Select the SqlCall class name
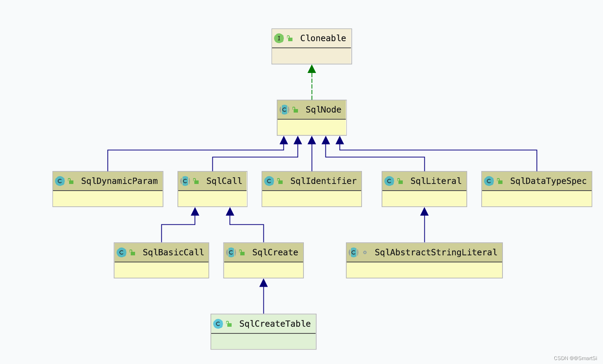Image resolution: width=603 pixels, height=364 pixels. (x=224, y=181)
